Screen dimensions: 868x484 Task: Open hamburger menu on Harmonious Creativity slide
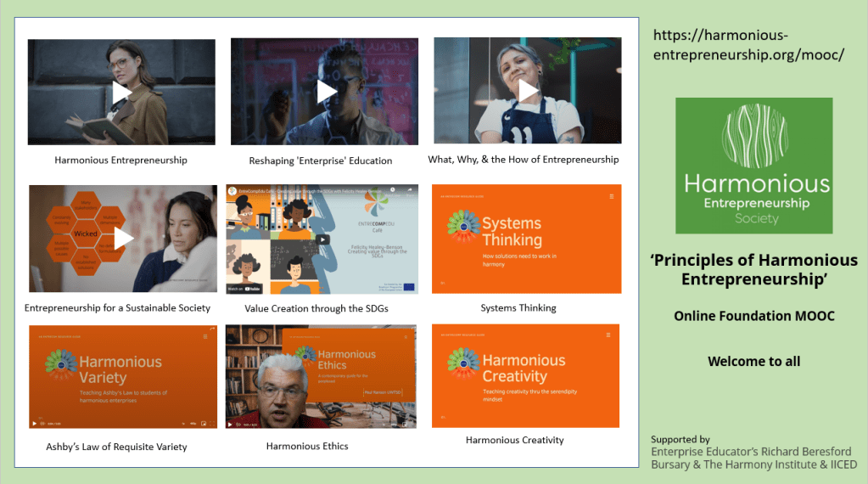click(611, 336)
